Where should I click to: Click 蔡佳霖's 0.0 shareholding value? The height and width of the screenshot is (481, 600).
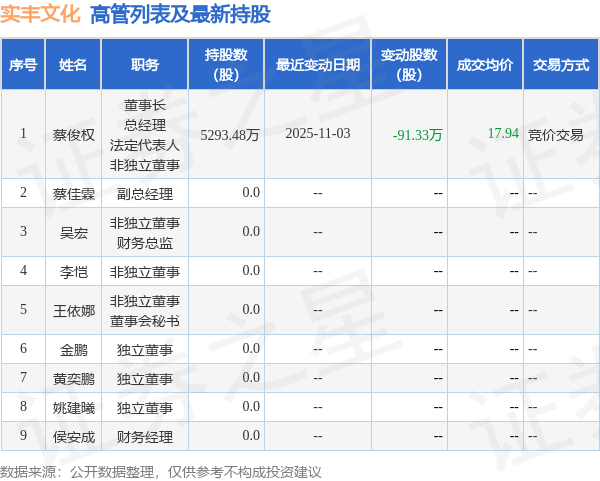(x=251, y=192)
